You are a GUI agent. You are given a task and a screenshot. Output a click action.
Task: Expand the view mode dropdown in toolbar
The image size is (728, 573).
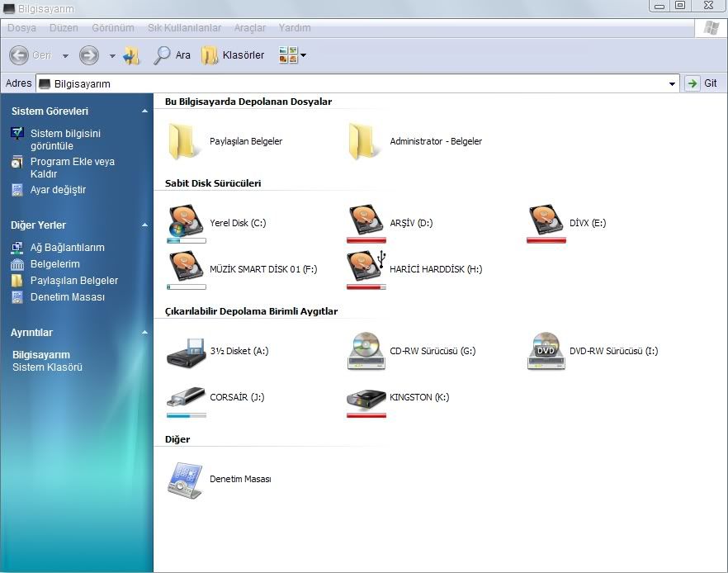click(303, 55)
